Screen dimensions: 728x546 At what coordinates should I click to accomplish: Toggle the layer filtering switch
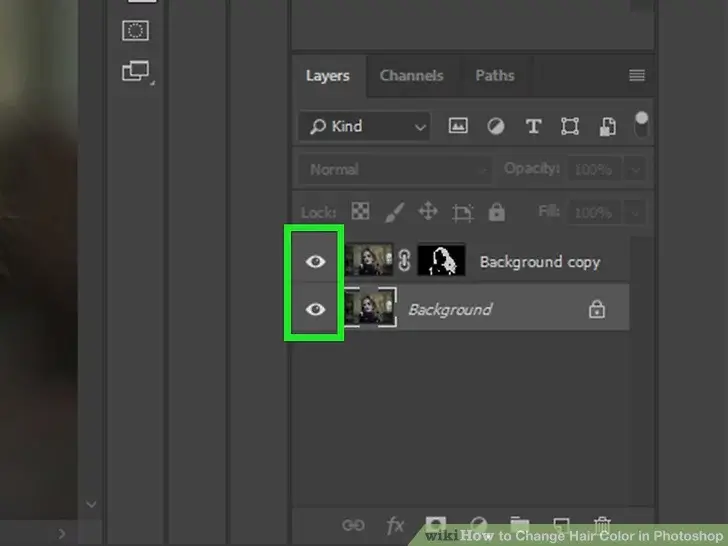(641, 124)
